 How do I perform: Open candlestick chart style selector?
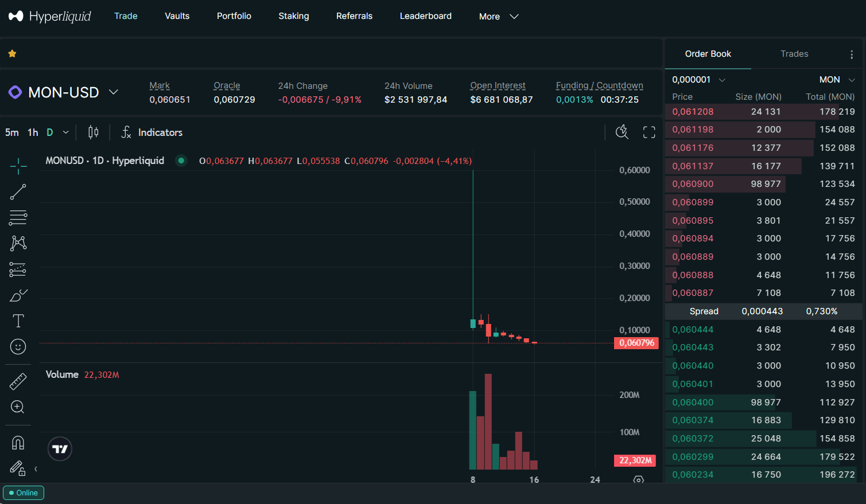coord(94,132)
